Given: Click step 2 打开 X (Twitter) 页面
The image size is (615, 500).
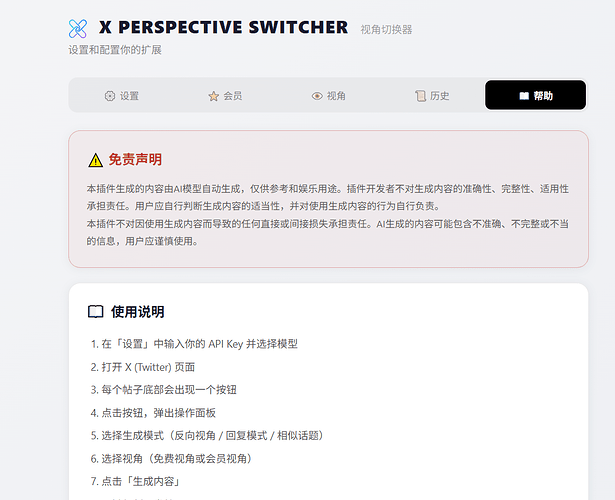Looking at the screenshot, I should coord(143,367).
